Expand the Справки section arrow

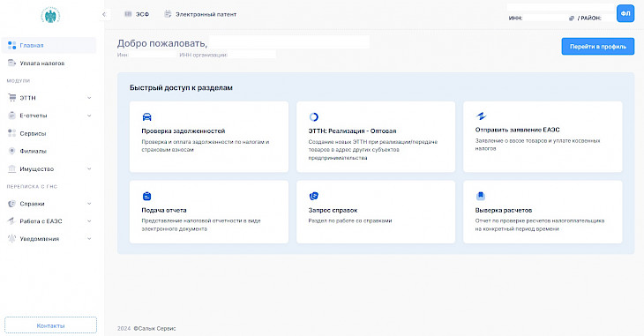(x=89, y=204)
